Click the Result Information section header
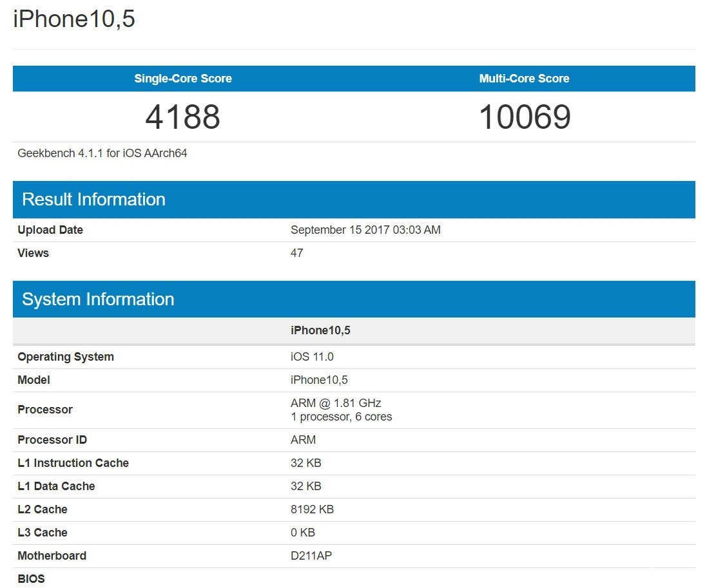Screen dimensions: 716x588 (x=94, y=200)
